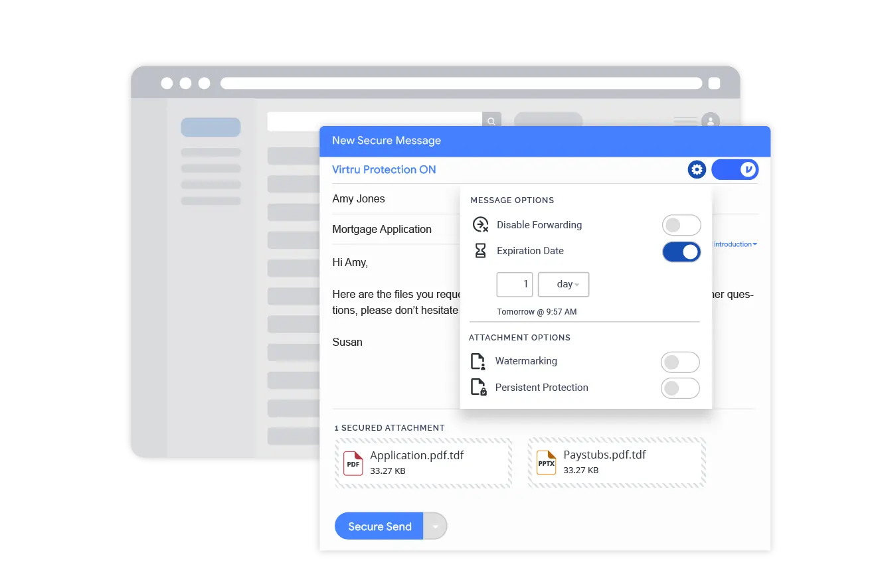Turn off the Expiration Date switch
The height and width of the screenshot is (588, 874).
tap(681, 252)
